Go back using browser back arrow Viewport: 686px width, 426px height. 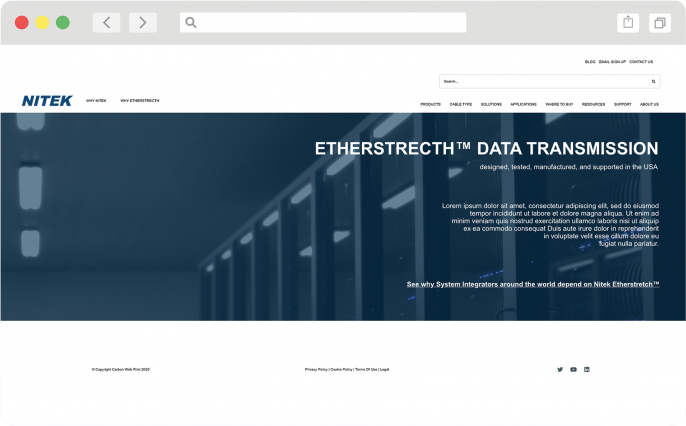click(x=106, y=22)
